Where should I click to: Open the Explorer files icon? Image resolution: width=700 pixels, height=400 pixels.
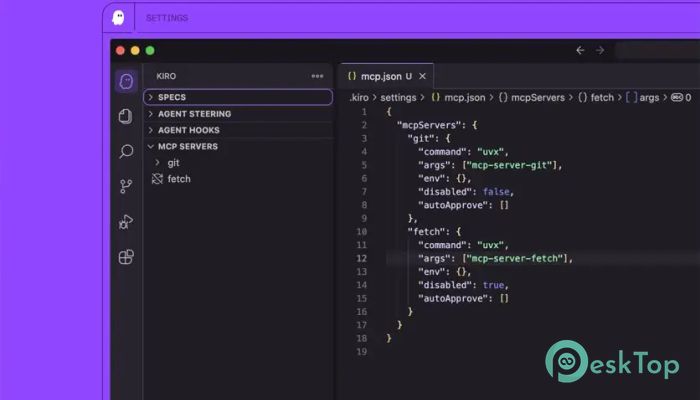click(126, 116)
